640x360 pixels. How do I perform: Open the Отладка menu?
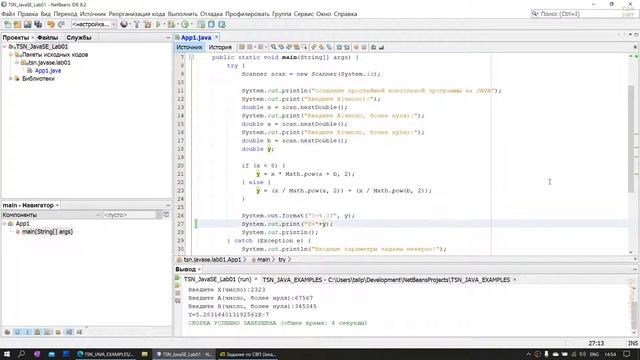click(211, 14)
